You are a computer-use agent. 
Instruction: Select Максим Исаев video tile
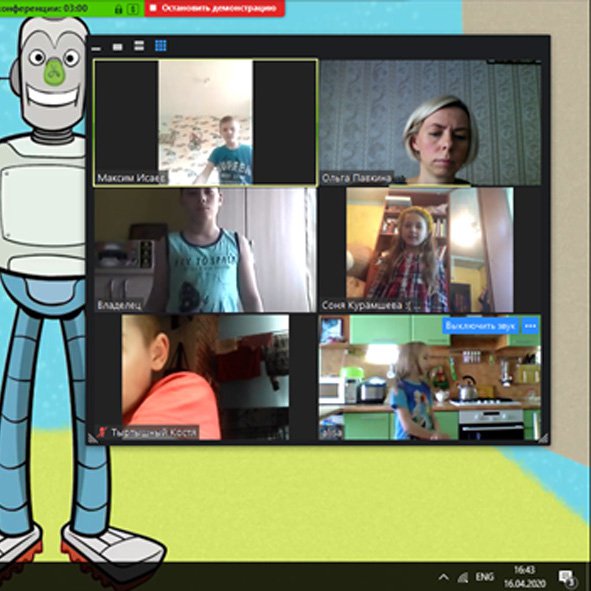[205, 122]
